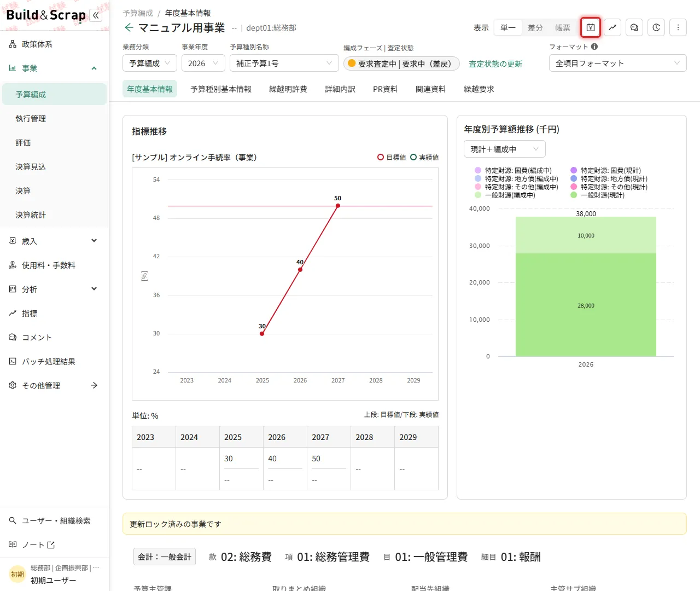Switch to the 繰越要求 tab

[479, 89]
